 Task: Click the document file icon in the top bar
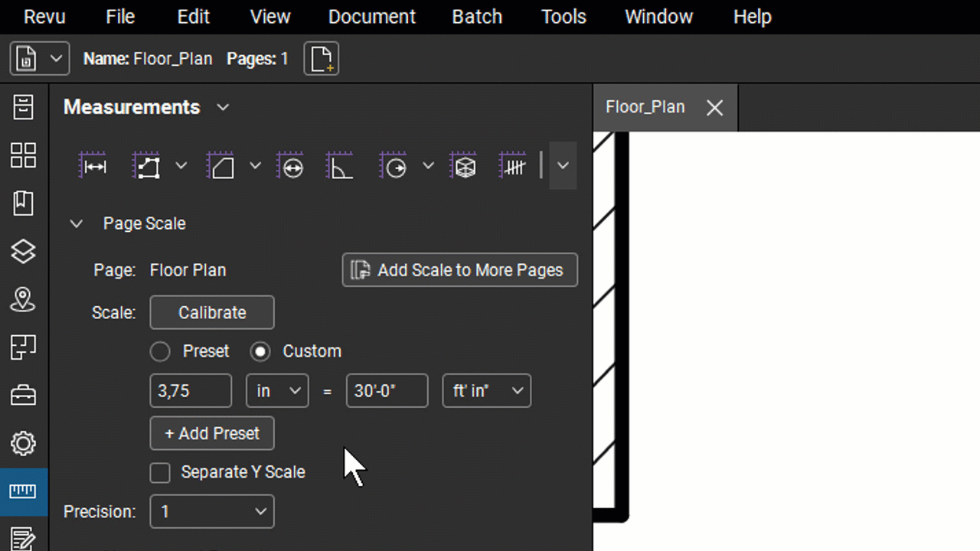pos(26,59)
